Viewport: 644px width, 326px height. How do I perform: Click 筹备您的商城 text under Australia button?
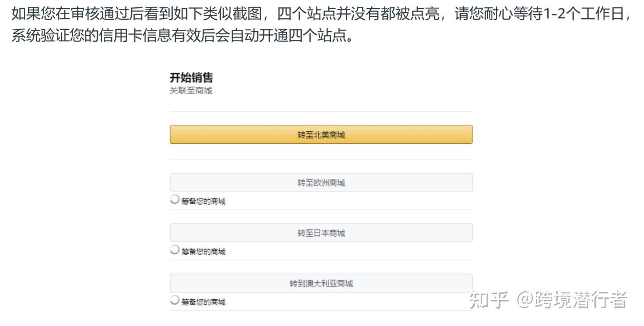coord(203,302)
